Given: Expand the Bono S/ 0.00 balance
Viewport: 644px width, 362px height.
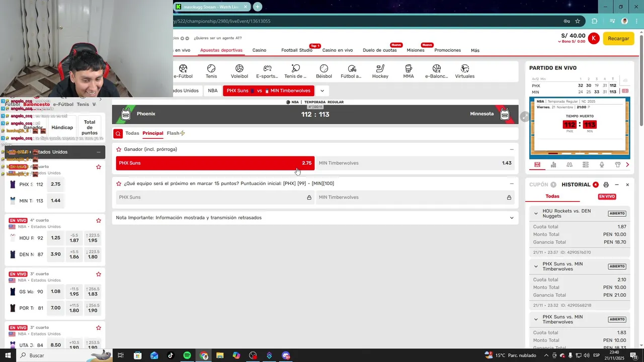Looking at the screenshot, I should (572, 41).
